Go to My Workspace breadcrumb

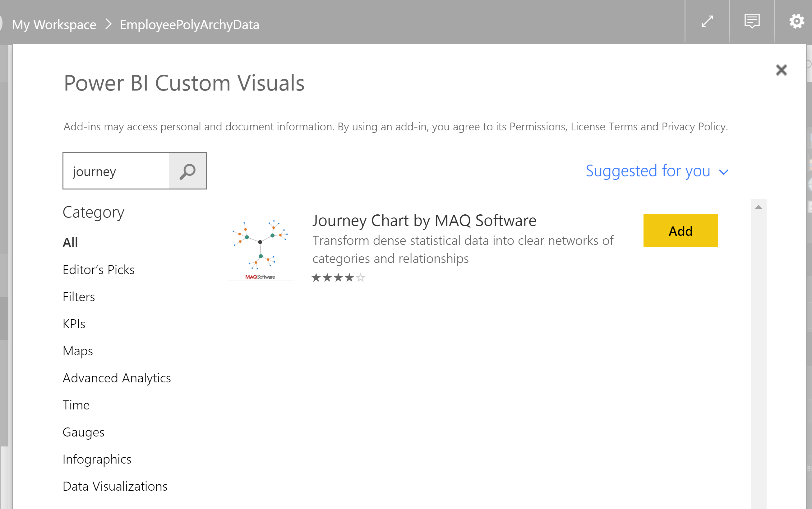click(54, 25)
